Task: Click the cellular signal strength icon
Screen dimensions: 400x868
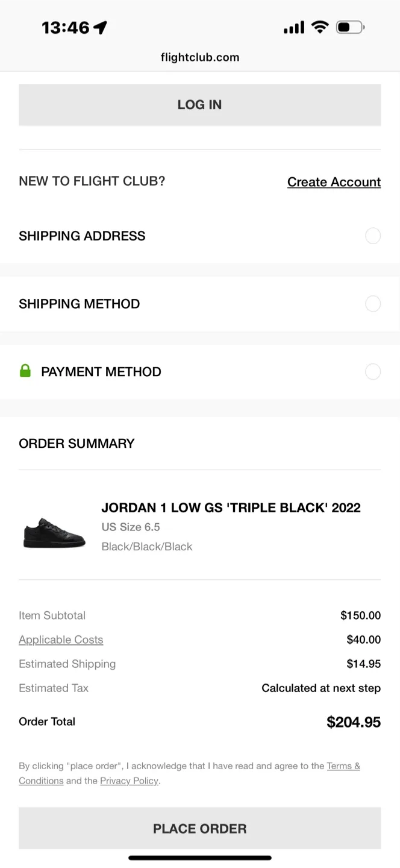Action: click(293, 27)
